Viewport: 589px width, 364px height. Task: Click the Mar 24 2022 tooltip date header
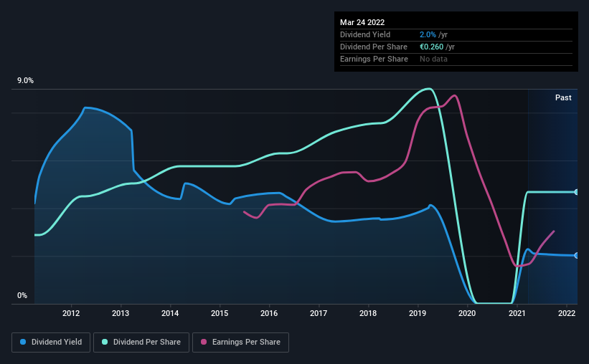(362, 22)
